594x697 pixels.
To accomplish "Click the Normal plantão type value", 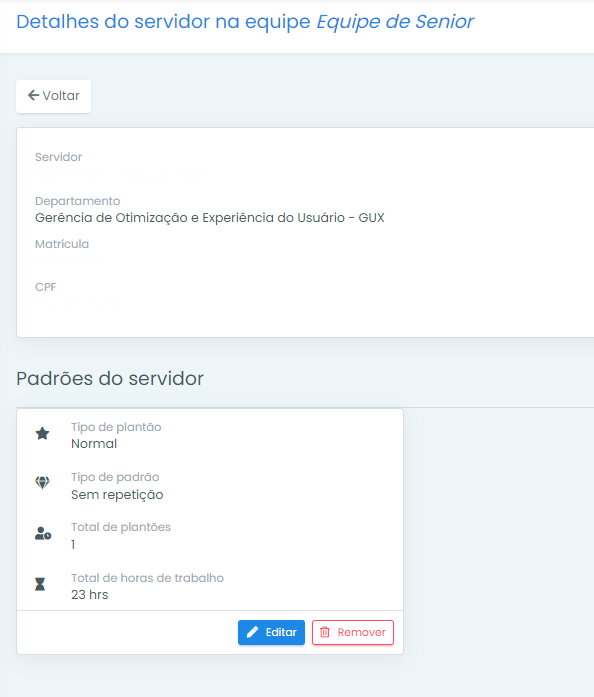I will [x=94, y=444].
